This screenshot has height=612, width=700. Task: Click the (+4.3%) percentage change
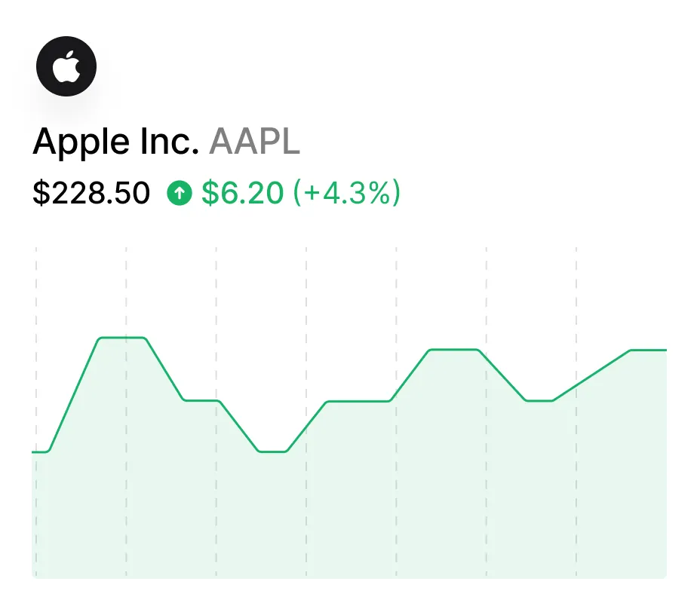pos(346,194)
